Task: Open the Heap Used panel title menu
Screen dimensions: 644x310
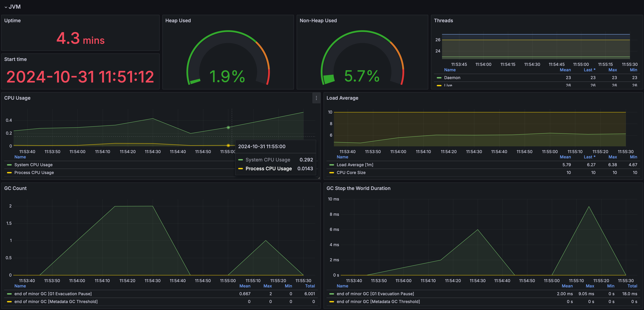Action: tap(178, 21)
